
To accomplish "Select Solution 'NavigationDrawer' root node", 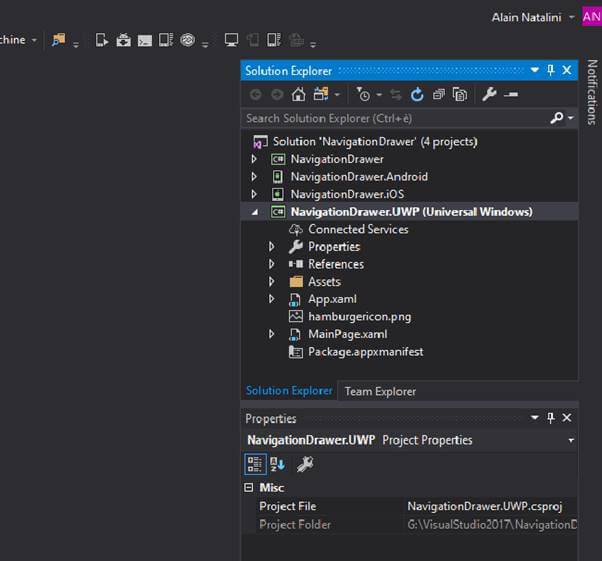I will click(375, 142).
